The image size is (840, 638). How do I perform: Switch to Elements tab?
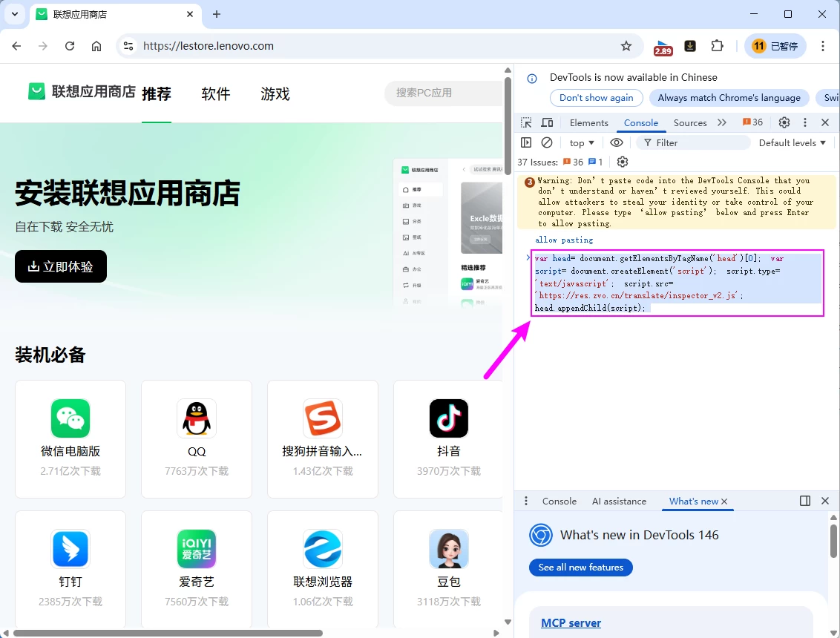click(x=588, y=122)
